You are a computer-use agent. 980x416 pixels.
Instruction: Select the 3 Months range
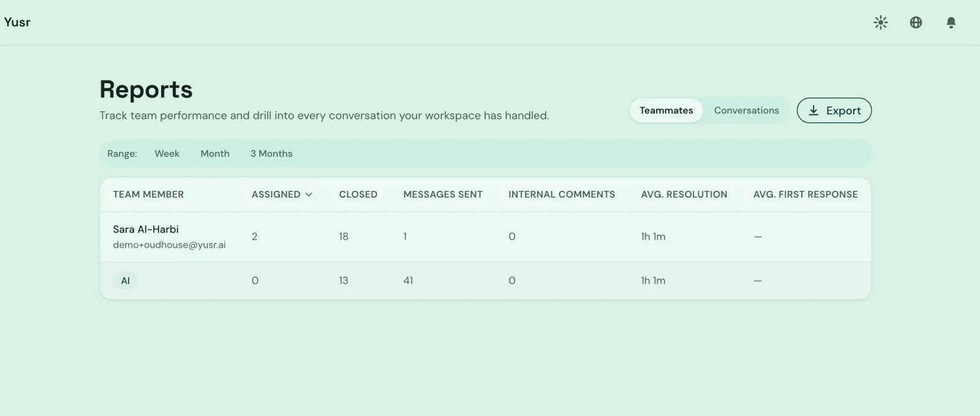[271, 154]
